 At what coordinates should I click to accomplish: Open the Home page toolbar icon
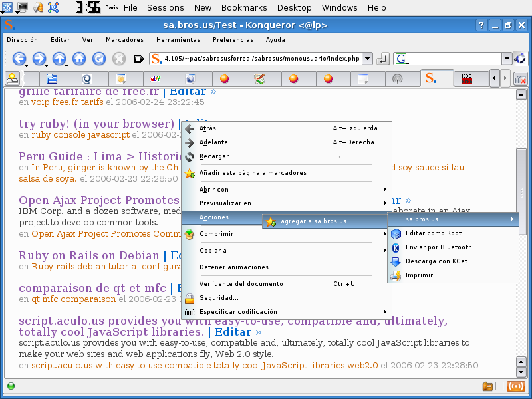[79, 59]
